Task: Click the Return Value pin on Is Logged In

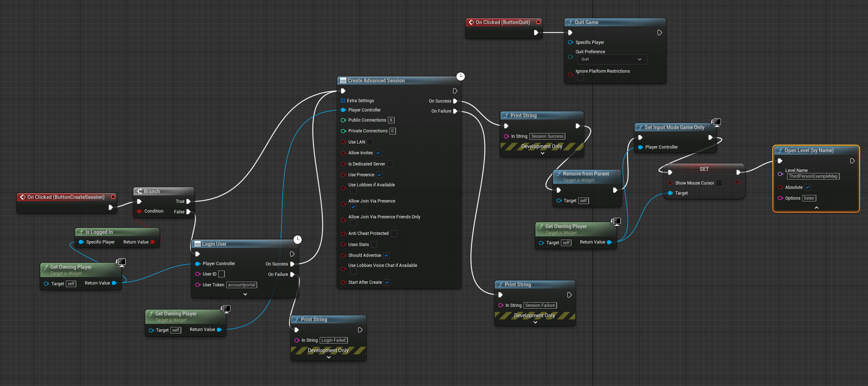Action: click(153, 242)
